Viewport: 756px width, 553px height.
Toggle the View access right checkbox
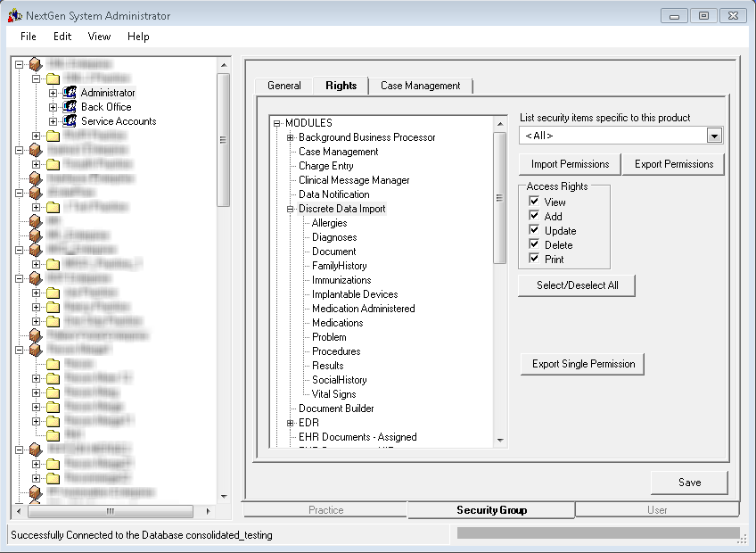pos(534,202)
